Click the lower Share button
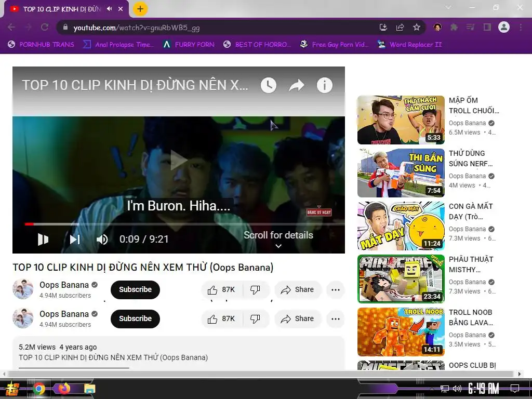Image resolution: width=532 pixels, height=399 pixels. coord(298,318)
